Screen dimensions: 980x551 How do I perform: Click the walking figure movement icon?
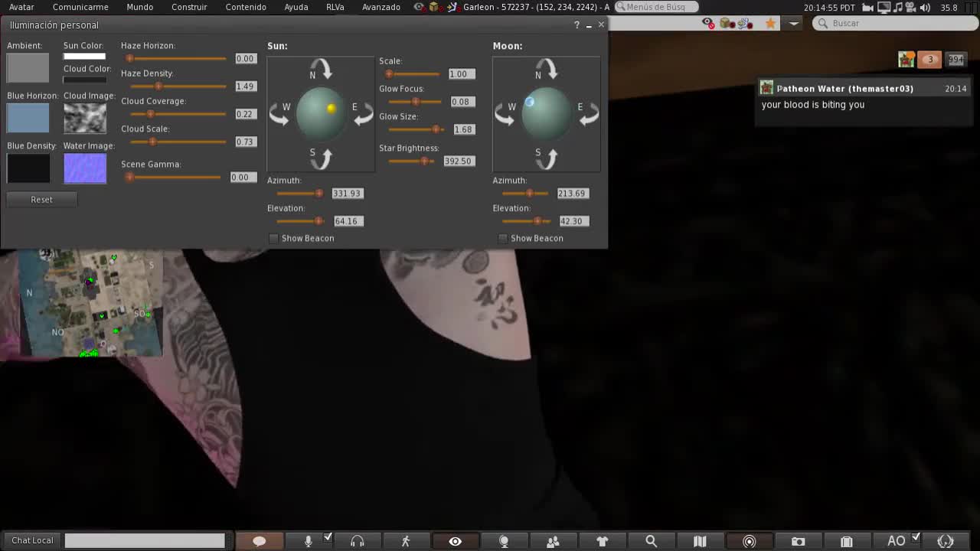406,541
